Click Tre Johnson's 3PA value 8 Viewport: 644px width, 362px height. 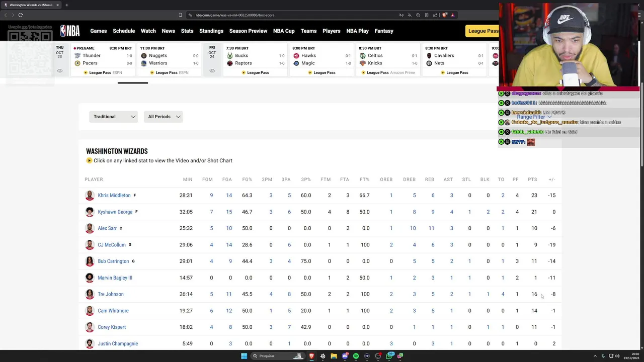point(289,294)
